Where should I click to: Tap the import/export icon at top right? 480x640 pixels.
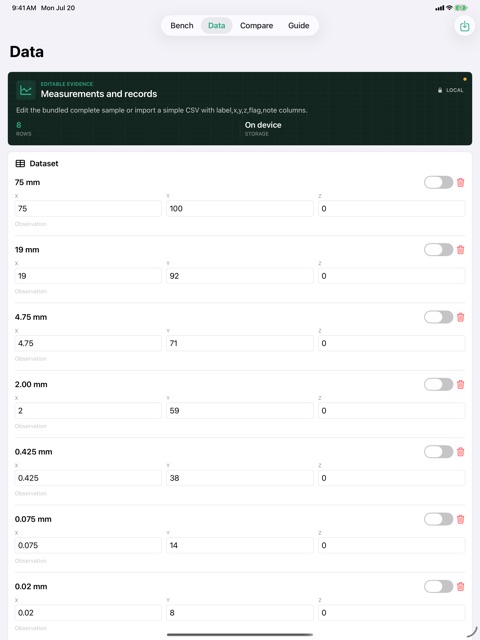[464, 26]
